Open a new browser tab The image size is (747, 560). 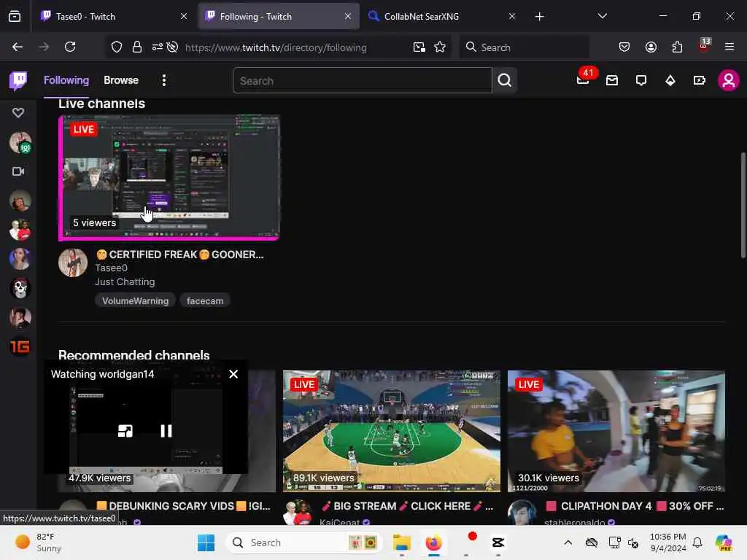click(539, 17)
